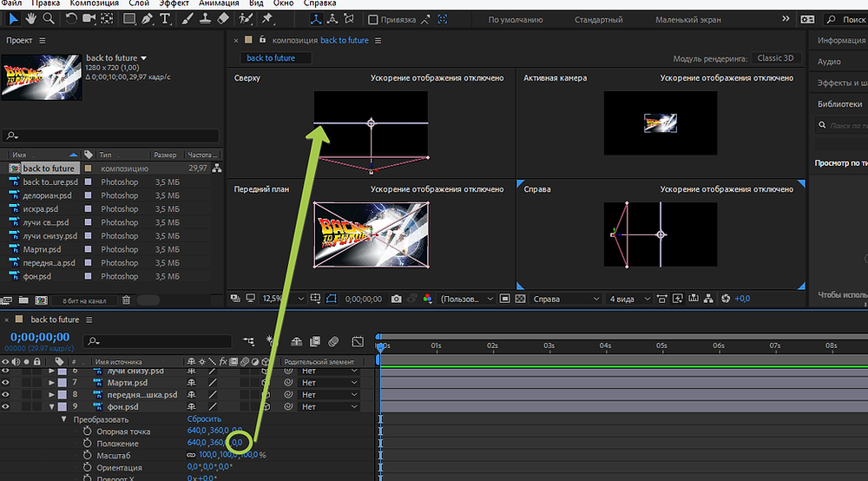Click Сбросить to reset transform
This screenshot has width=868, height=481.
tap(204, 419)
